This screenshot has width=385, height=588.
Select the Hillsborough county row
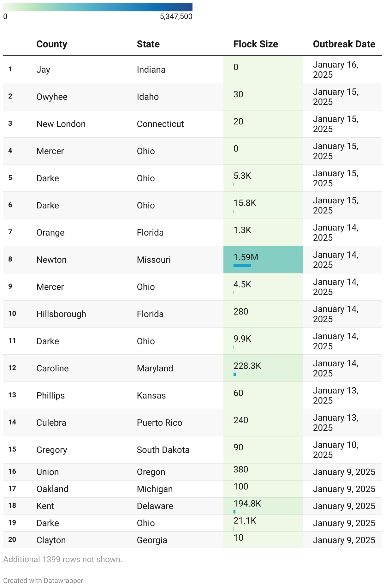pyautogui.click(x=192, y=314)
